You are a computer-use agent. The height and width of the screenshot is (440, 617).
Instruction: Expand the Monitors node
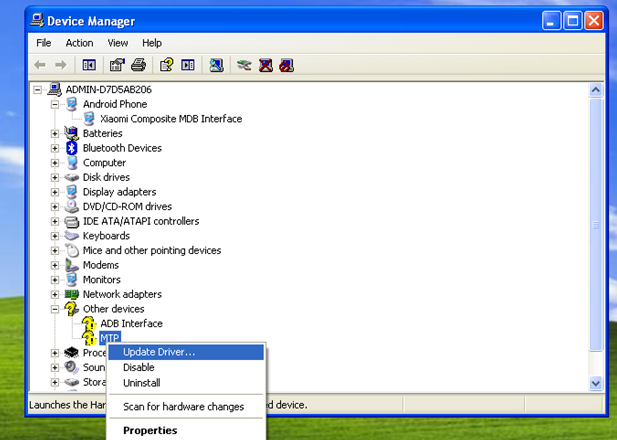pyautogui.click(x=55, y=280)
